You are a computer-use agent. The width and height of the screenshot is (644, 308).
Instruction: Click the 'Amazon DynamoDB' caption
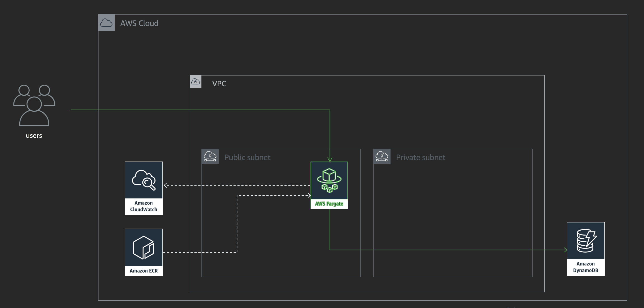tap(586, 267)
